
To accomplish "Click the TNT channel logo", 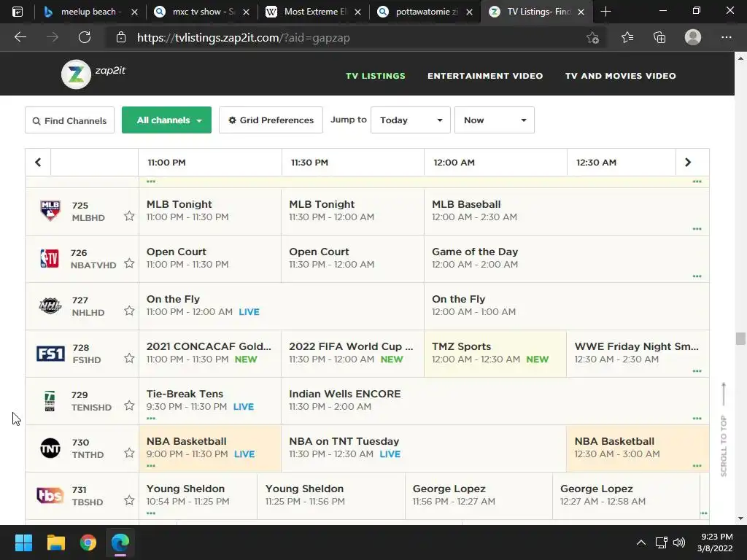I will pyautogui.click(x=50, y=448).
